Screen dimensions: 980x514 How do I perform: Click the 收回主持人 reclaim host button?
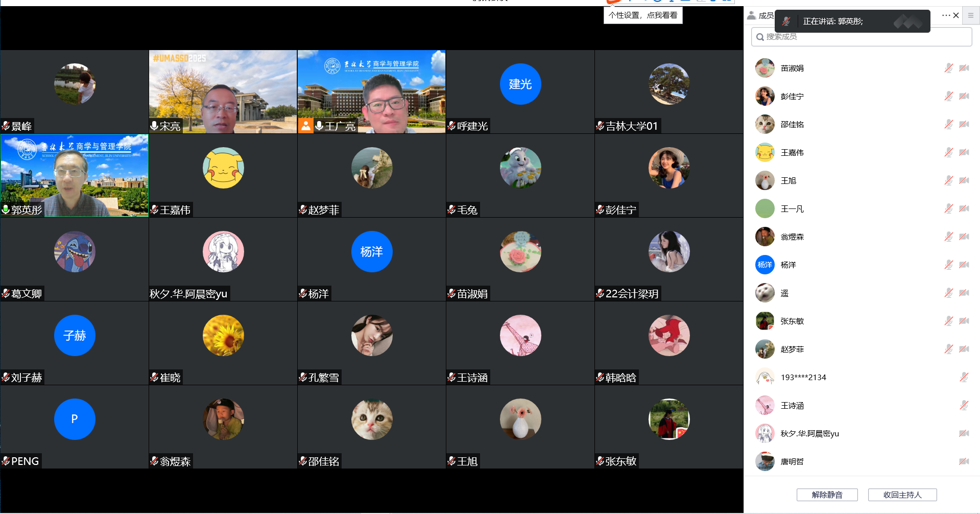click(902, 495)
